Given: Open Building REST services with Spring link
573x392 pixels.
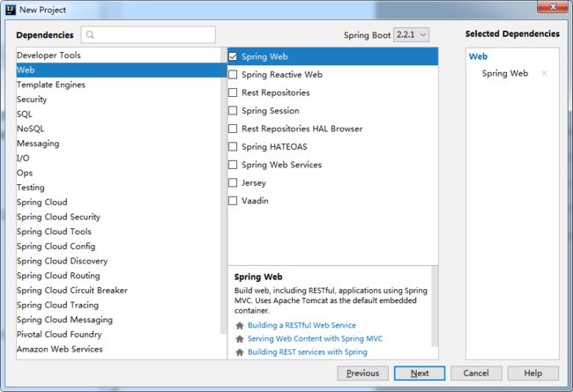Looking at the screenshot, I should (308, 351).
